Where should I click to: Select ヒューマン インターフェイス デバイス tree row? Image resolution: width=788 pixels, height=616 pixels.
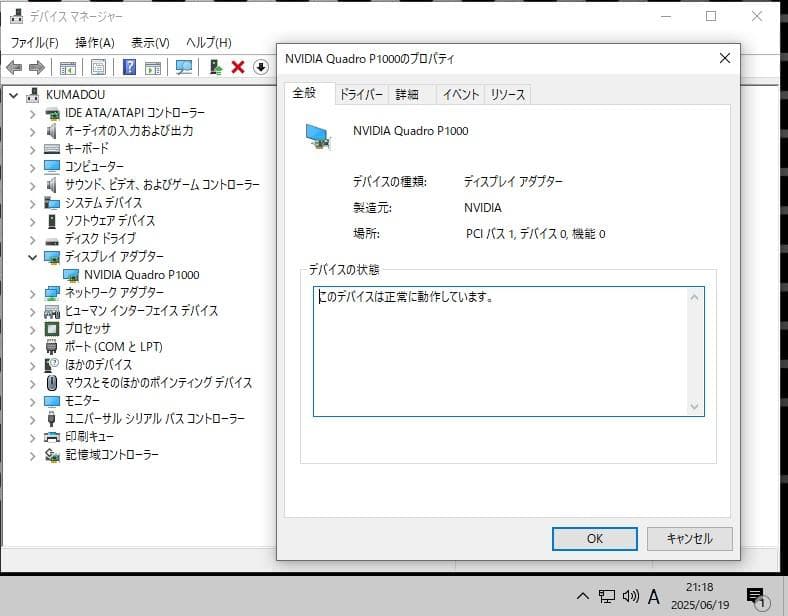tap(141, 311)
